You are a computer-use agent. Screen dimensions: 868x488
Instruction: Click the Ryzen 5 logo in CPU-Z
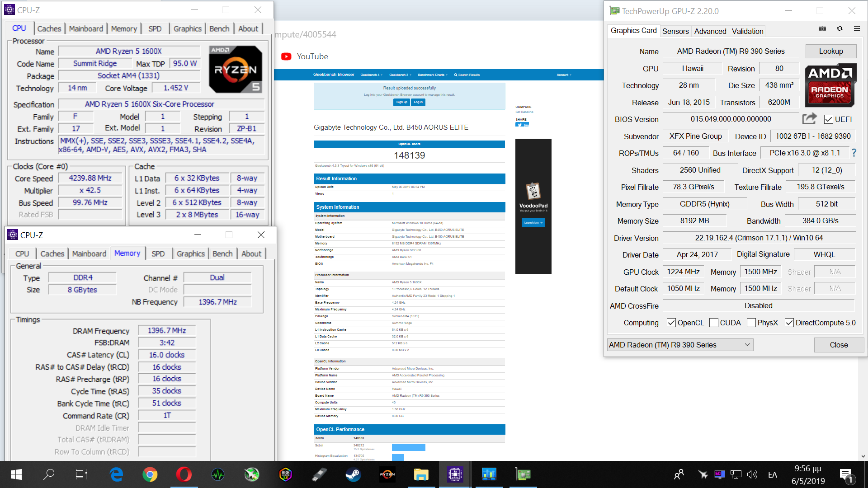236,69
